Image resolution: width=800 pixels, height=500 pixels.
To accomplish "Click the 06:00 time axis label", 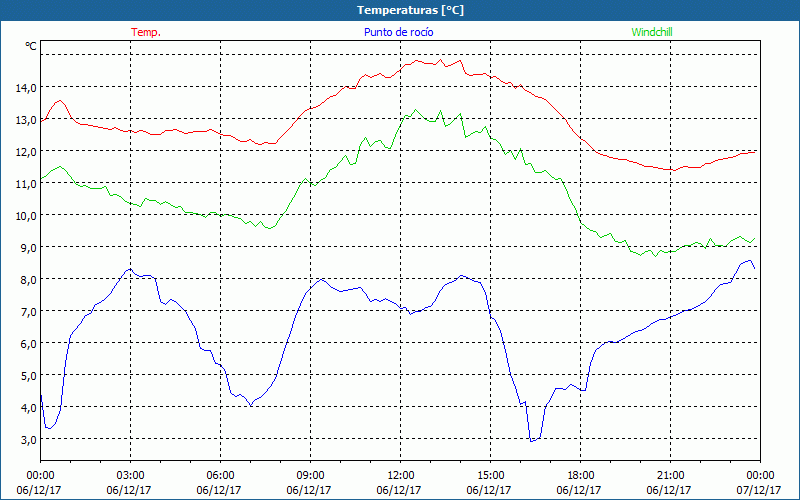I will (x=220, y=476).
